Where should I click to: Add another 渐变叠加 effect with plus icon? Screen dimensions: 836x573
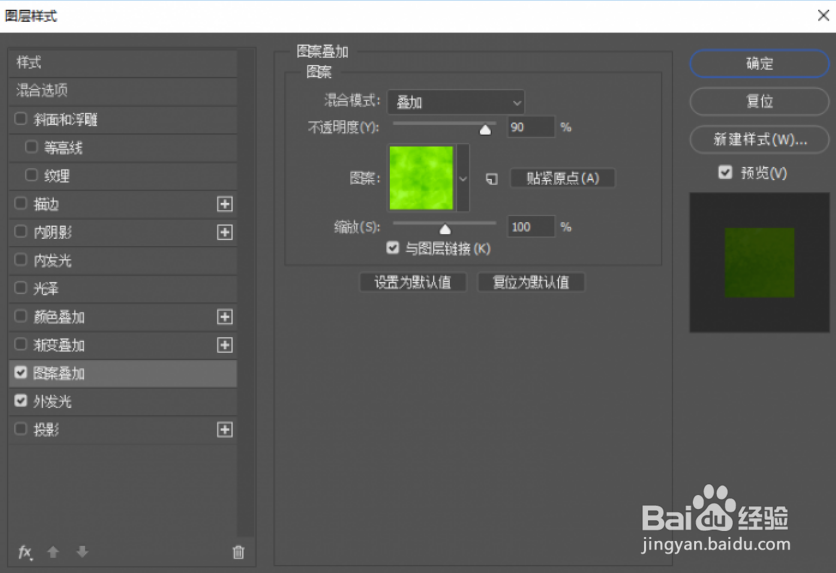click(225, 345)
